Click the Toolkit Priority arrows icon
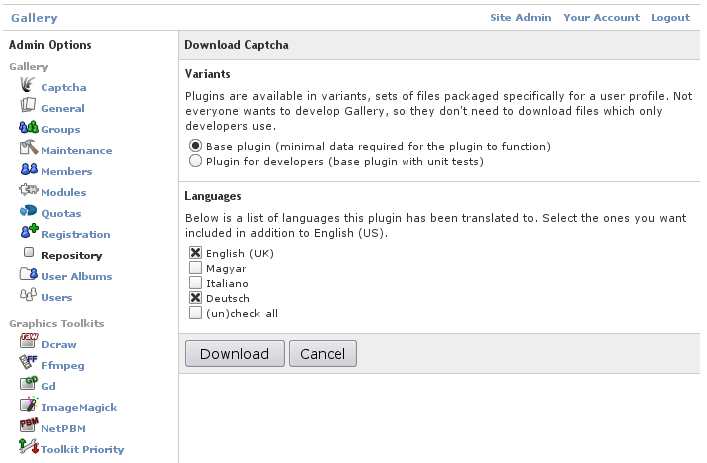Screen dimensions: 707x463 coord(29,446)
